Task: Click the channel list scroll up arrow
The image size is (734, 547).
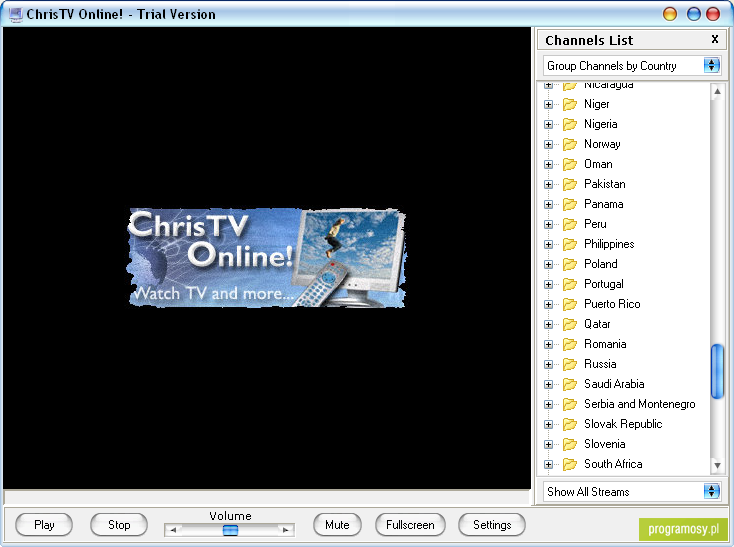Action: [717, 92]
